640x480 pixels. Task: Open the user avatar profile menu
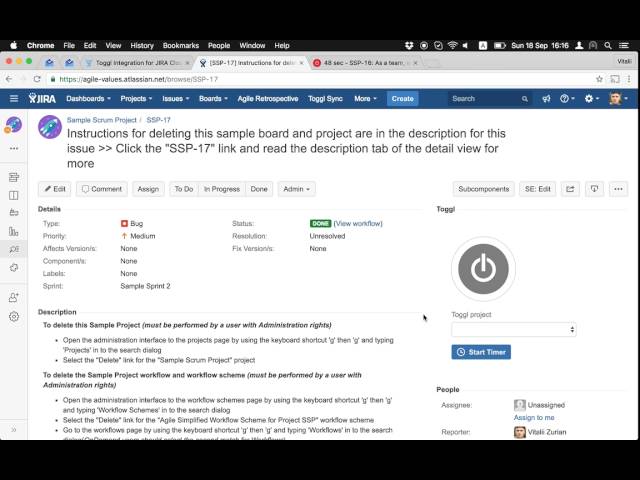click(x=618, y=98)
